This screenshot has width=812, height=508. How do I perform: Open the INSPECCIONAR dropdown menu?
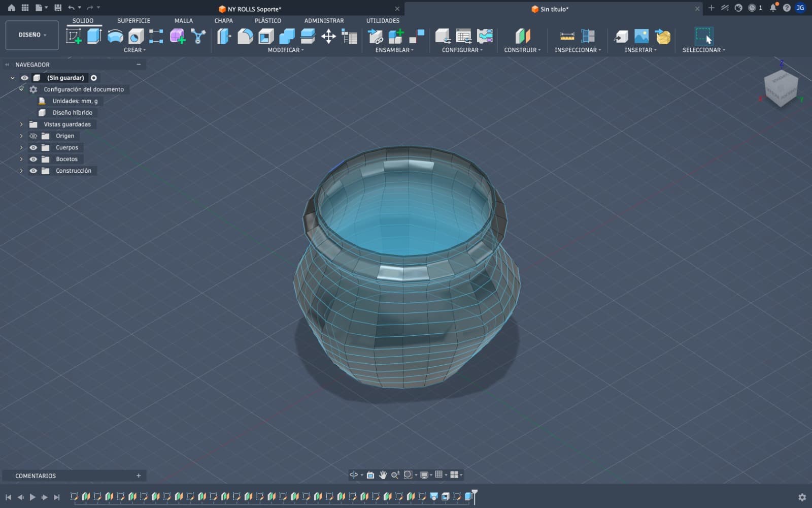578,50
